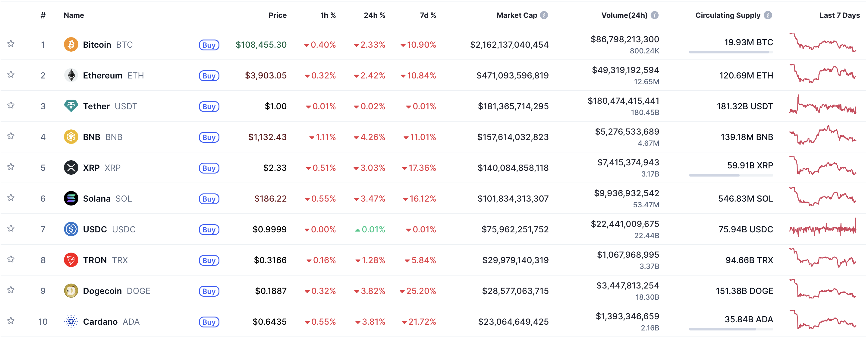This screenshot has height=338, width=868.
Task: Select the Solana coin logo
Action: coord(71,198)
